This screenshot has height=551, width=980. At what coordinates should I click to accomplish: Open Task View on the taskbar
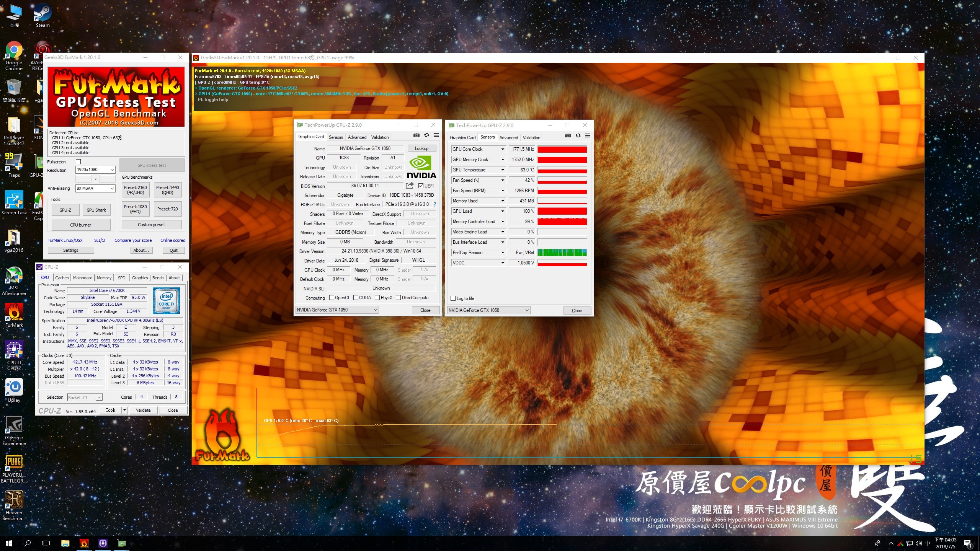[x=46, y=543]
